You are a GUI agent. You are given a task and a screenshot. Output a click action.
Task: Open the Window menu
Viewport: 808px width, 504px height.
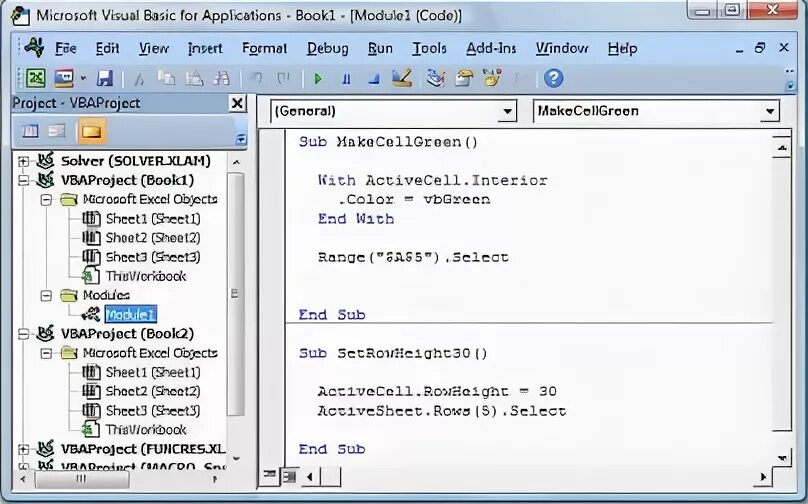click(x=562, y=48)
